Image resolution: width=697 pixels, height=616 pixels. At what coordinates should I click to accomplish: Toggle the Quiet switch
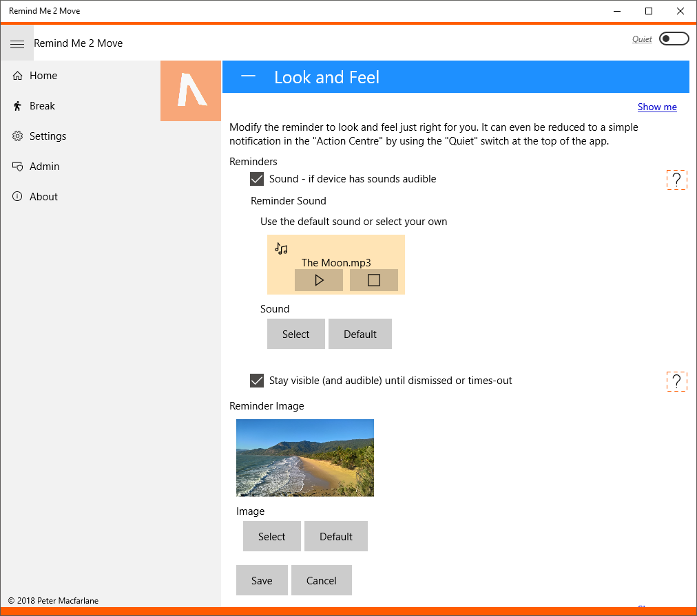coord(674,39)
